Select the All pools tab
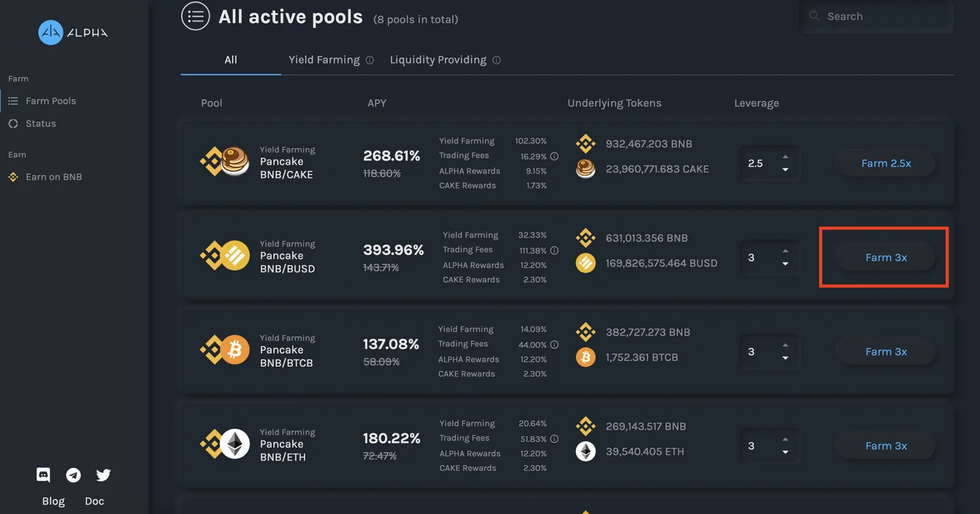This screenshot has width=980, height=514. pos(231,60)
